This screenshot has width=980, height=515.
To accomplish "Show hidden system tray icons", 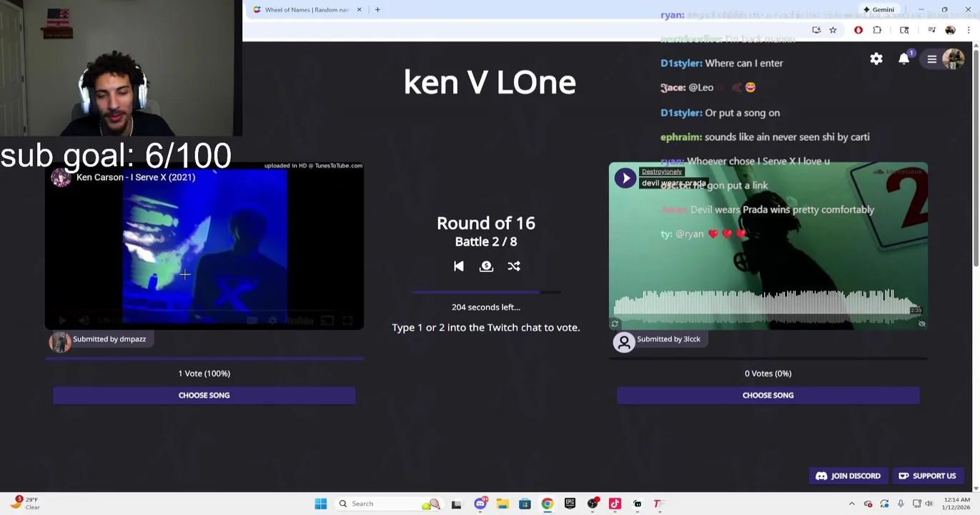I will 851,504.
